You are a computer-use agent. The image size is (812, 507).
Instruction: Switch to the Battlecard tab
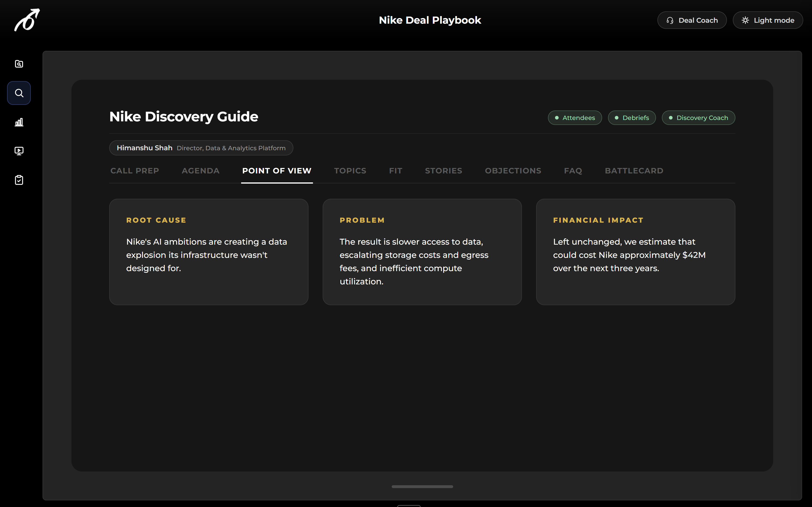[x=634, y=171]
